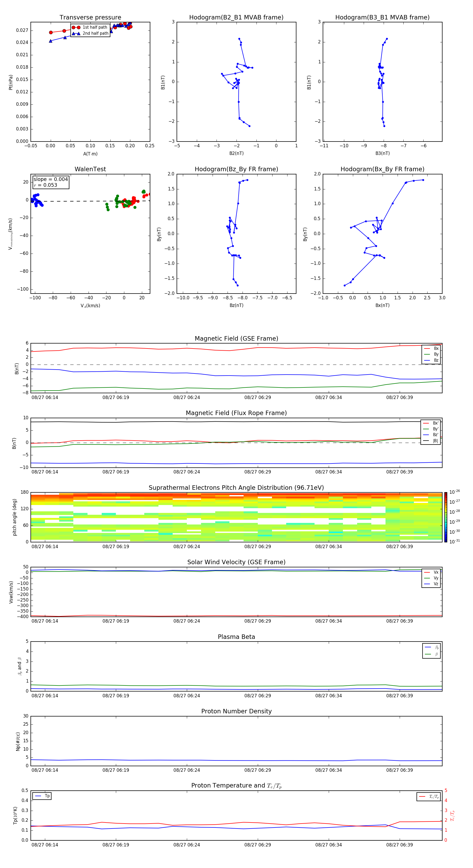Screen dimensions: 473x868
Task: Click the 'Plasma Beta' plot title
Action: pyautogui.click(x=236, y=637)
